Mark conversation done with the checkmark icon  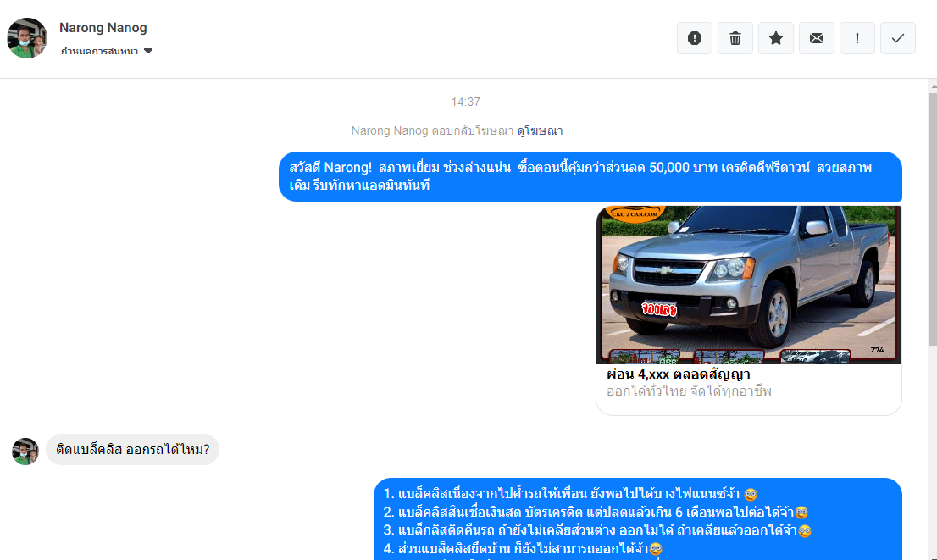pyautogui.click(x=897, y=38)
